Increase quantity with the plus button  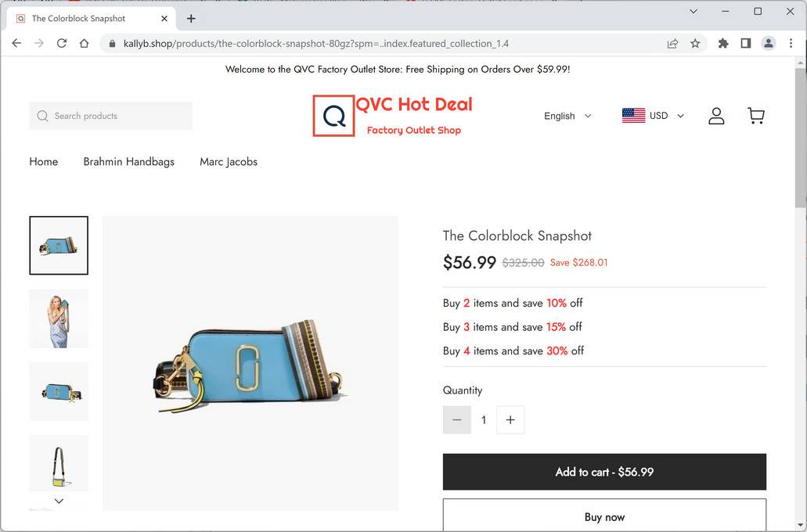(x=510, y=420)
